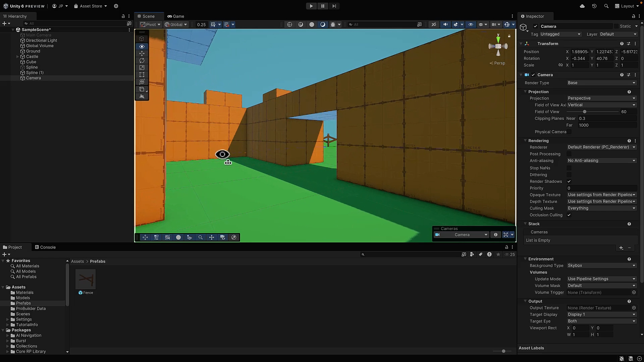Select the Rect tool in scene toolbar
644x362 pixels.
142,75
